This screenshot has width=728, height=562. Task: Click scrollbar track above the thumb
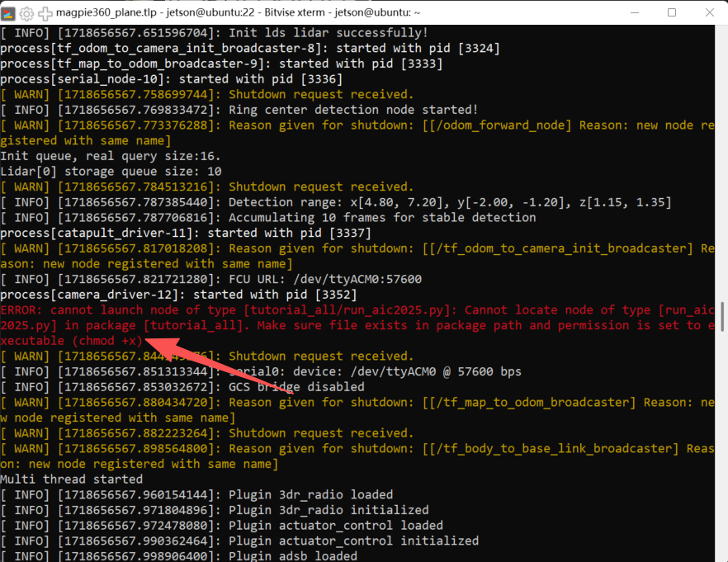(x=723, y=165)
